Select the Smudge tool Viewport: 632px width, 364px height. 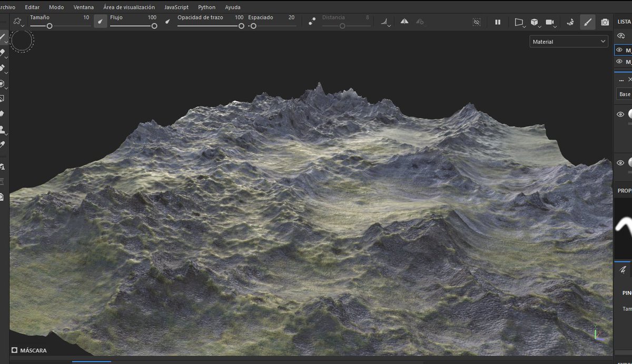pos(2,114)
